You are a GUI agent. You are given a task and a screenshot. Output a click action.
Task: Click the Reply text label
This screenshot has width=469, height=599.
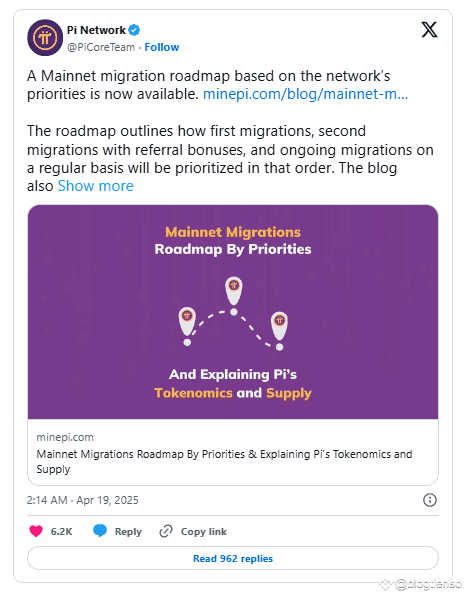click(x=128, y=531)
